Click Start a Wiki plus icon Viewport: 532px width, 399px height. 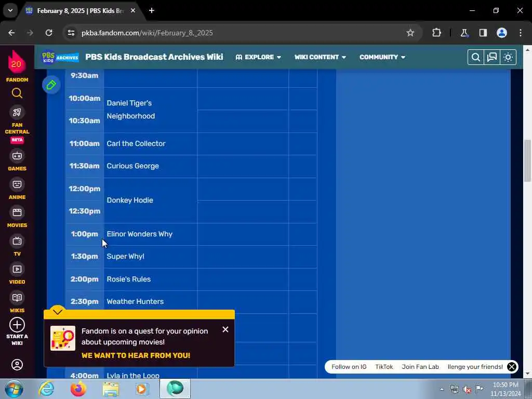(x=17, y=325)
